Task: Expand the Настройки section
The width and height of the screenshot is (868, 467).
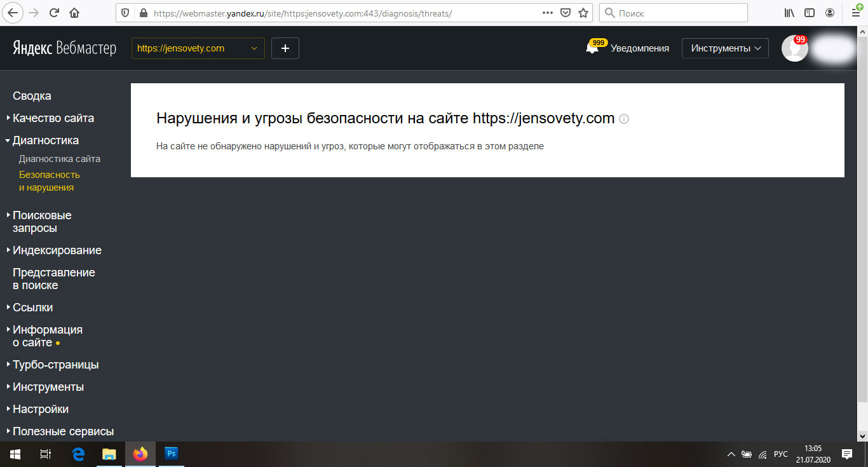Action: coord(41,409)
